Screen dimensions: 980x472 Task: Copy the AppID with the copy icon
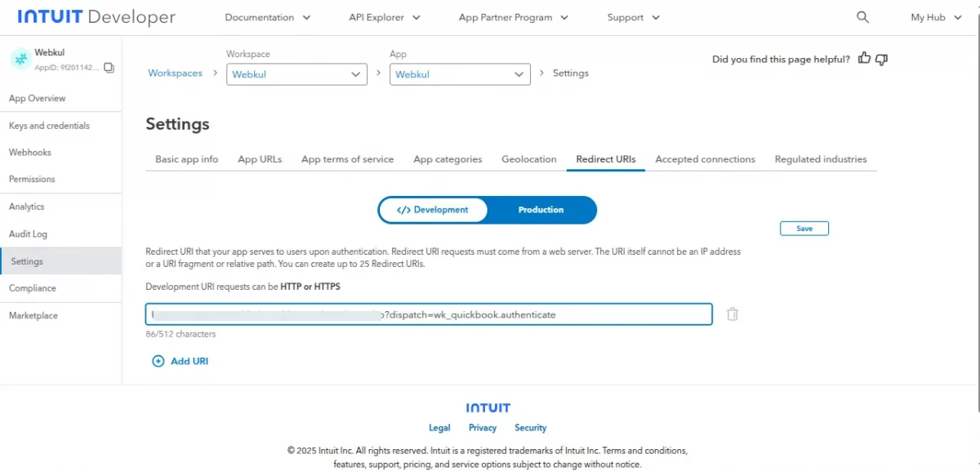pyautogui.click(x=109, y=68)
